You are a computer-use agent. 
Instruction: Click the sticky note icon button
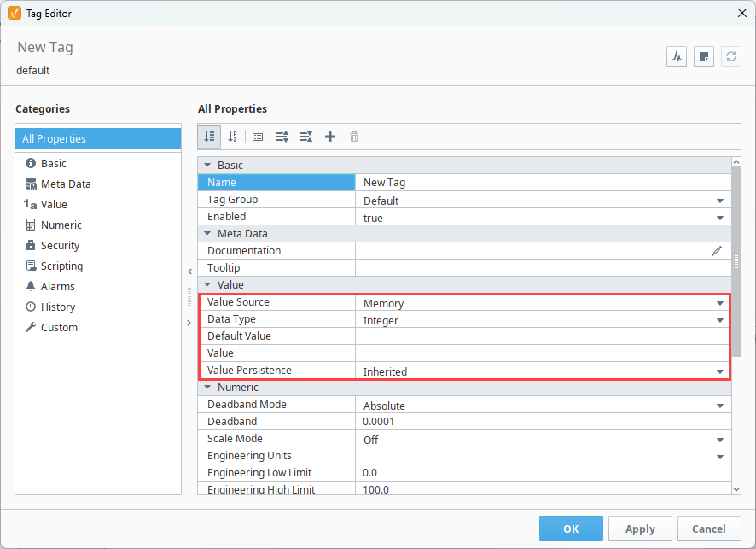pyautogui.click(x=704, y=56)
